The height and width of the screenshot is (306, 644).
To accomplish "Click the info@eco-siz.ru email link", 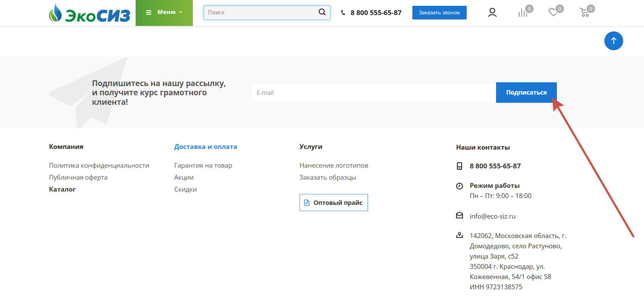I will (x=493, y=216).
